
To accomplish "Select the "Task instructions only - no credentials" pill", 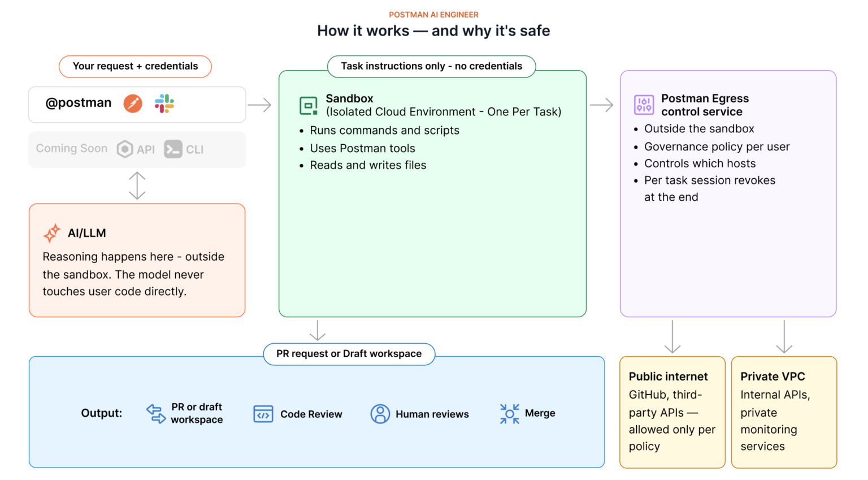I will click(x=432, y=66).
